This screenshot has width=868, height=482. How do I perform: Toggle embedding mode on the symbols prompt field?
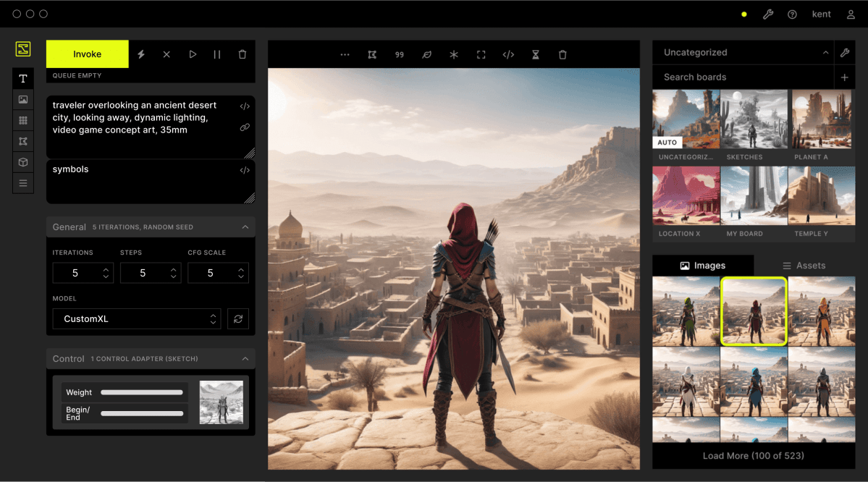pos(245,170)
